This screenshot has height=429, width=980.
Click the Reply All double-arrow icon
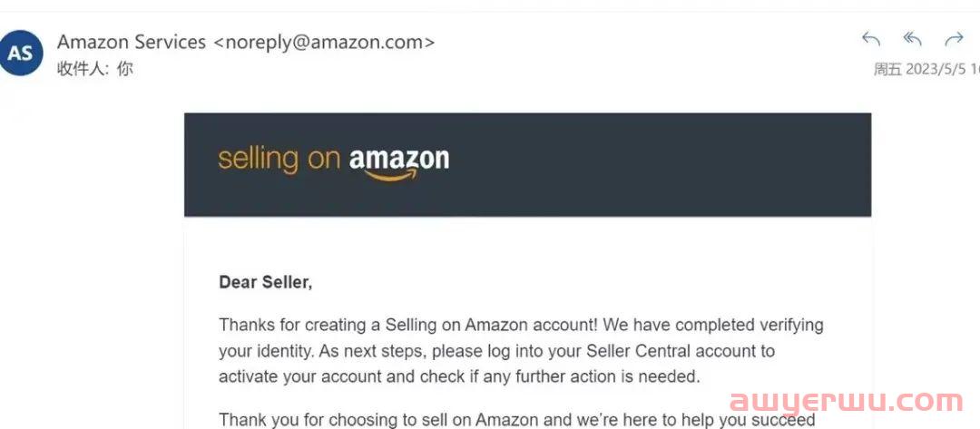pyautogui.click(x=913, y=39)
